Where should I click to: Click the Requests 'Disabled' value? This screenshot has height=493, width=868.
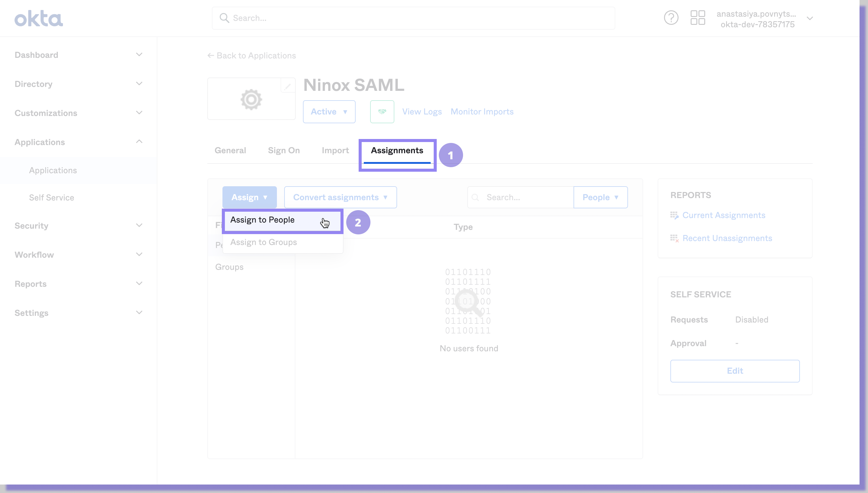click(x=751, y=320)
